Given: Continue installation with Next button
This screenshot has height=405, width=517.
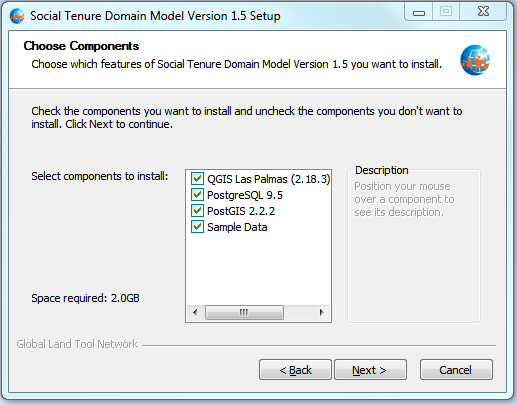Looking at the screenshot, I should click(x=370, y=370).
